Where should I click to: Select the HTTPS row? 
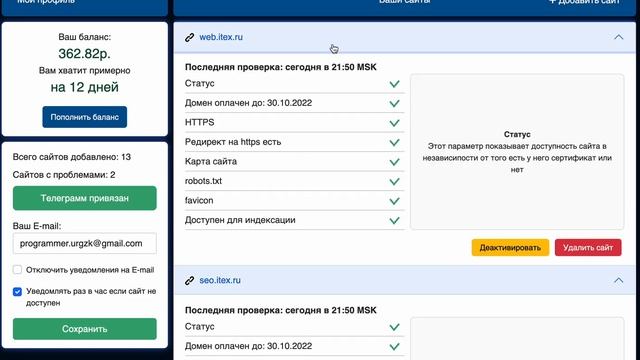[295, 123]
